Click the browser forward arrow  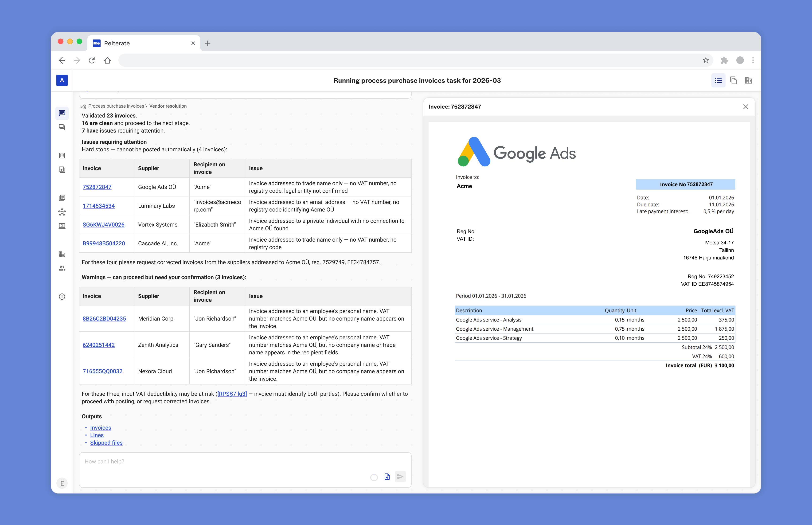(77, 60)
